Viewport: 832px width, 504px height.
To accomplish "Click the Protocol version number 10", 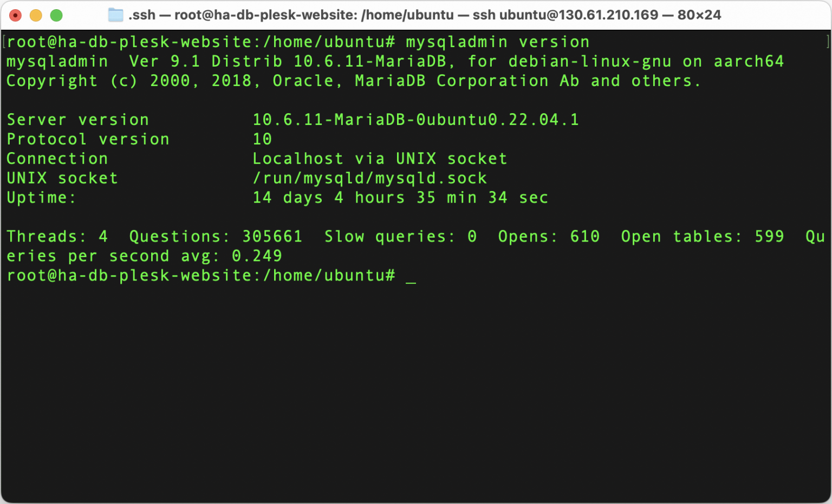I will click(264, 139).
